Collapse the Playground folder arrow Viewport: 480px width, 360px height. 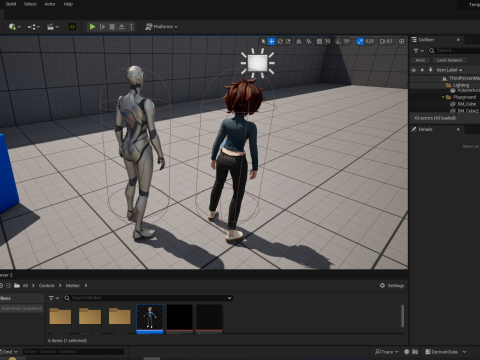443,97
